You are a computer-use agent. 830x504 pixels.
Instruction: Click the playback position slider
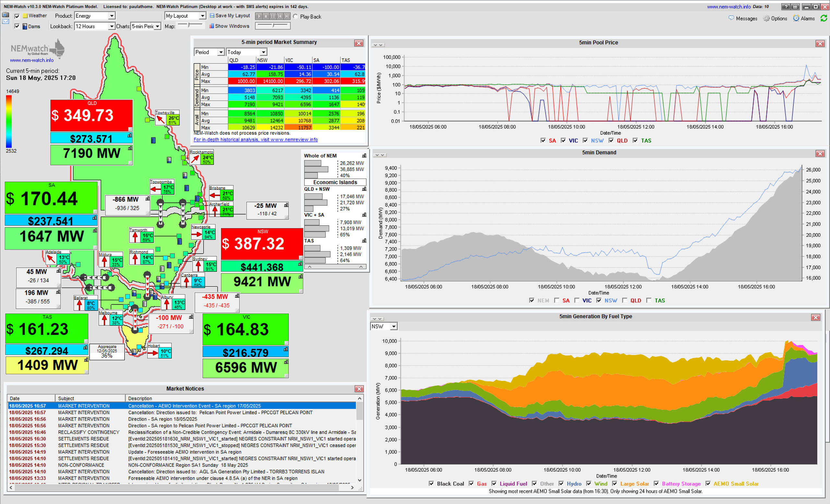tap(273, 25)
